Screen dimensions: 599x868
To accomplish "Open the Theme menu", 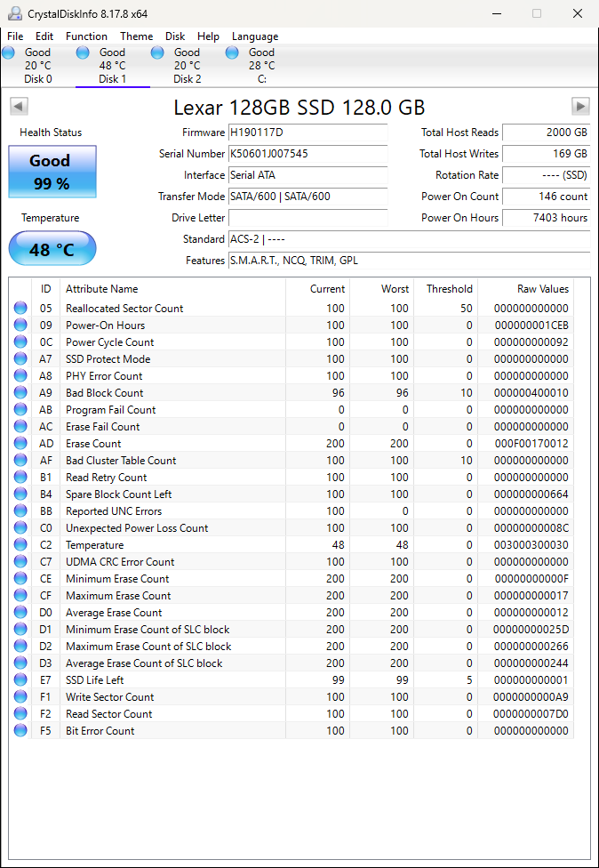I will coord(136,36).
